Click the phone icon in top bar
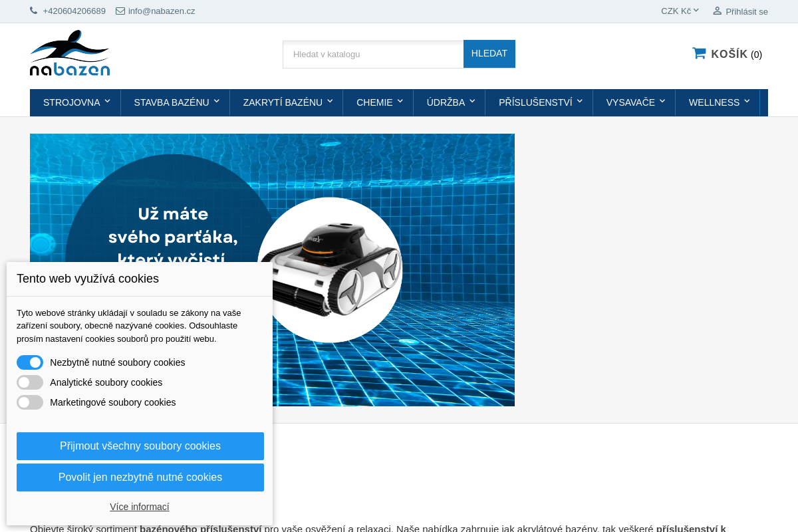The image size is (798, 532). (34, 11)
